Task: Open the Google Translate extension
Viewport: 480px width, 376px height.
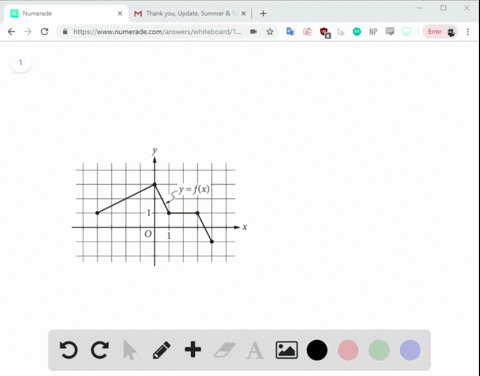Action: 290,32
